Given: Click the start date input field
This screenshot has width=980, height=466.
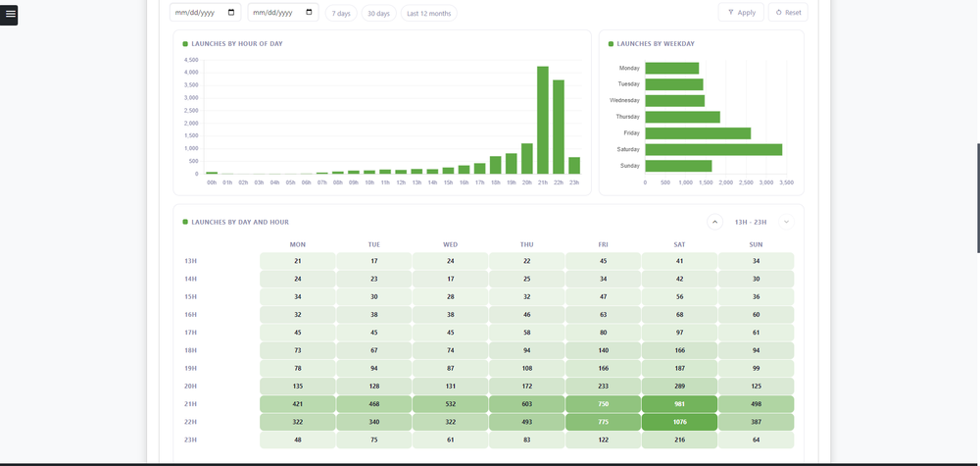Looking at the screenshot, I should coord(205,13).
